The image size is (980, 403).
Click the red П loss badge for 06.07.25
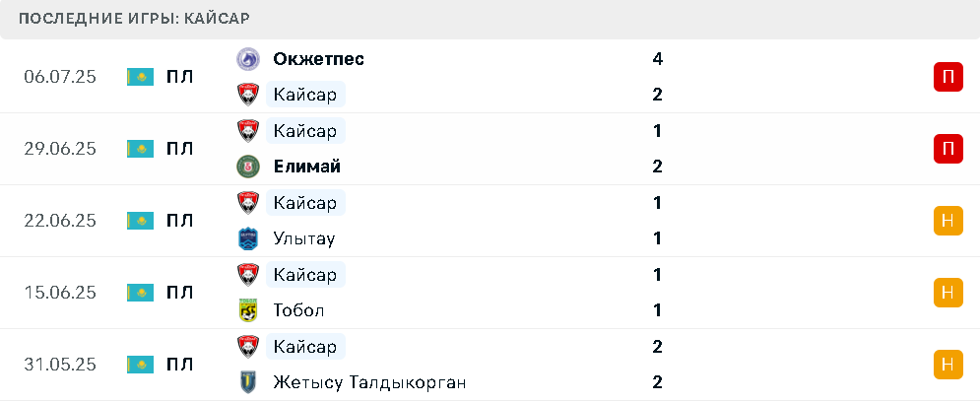click(948, 77)
